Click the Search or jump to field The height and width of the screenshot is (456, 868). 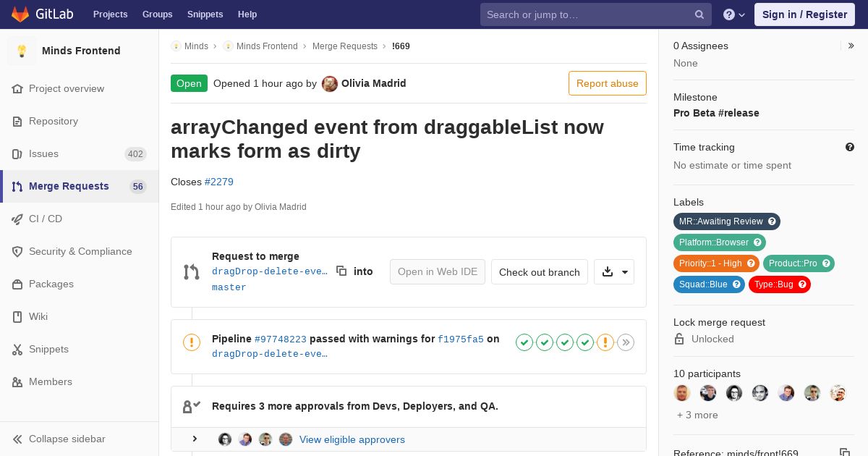[596, 14]
